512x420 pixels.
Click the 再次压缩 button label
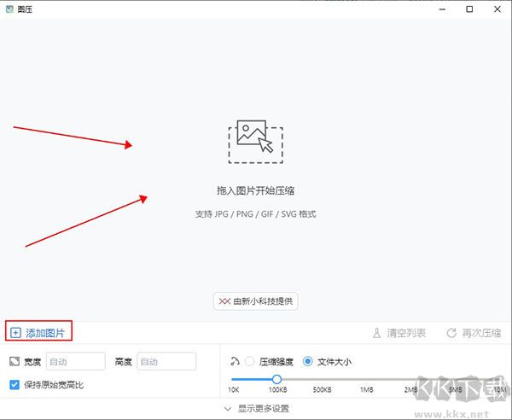(x=481, y=333)
